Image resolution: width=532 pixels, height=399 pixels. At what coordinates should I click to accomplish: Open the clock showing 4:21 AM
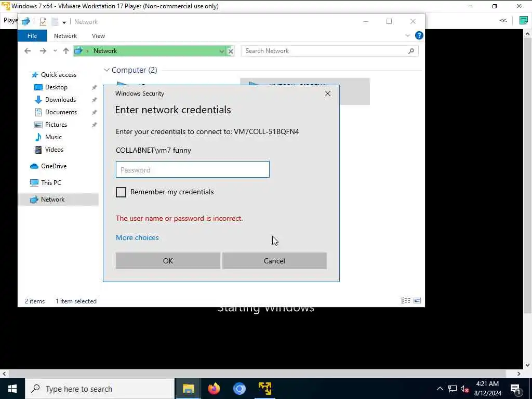(x=487, y=389)
